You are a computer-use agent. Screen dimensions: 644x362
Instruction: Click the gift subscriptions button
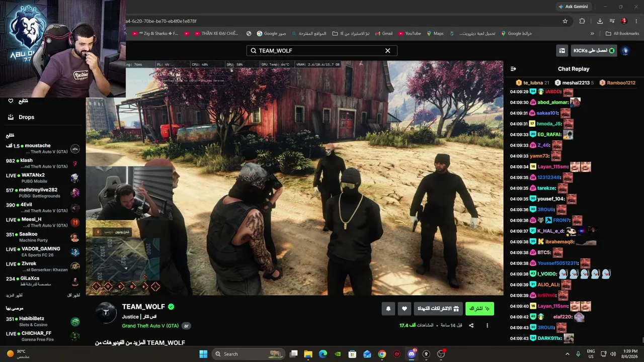pos(438,309)
